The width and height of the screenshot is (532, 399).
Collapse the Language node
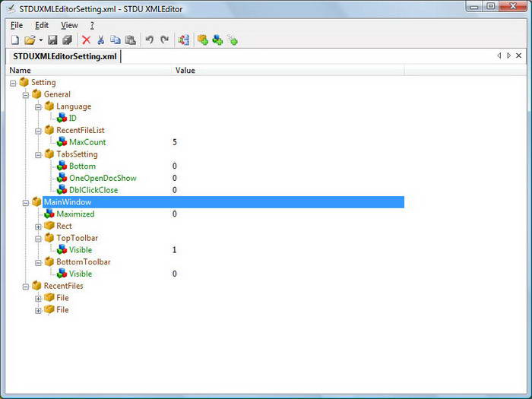(38, 107)
